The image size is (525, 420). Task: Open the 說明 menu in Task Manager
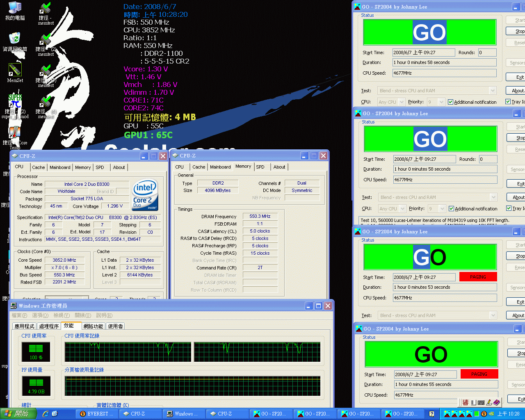pos(104,315)
